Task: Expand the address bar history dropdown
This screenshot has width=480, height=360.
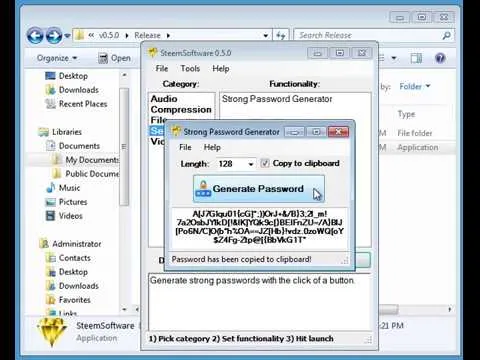Action: tap(266, 35)
